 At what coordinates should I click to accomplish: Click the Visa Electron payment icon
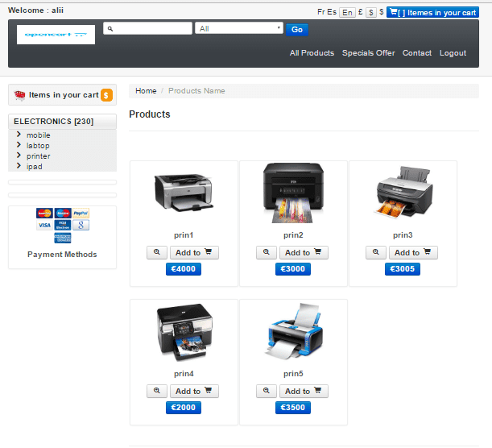63,225
